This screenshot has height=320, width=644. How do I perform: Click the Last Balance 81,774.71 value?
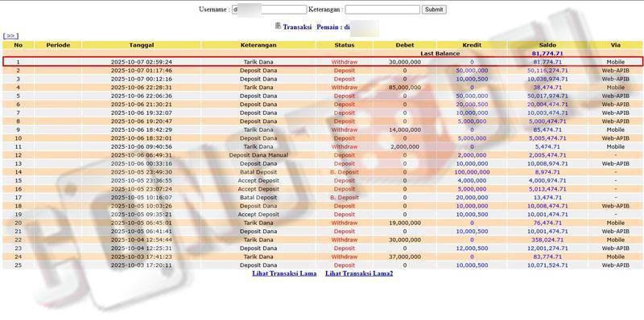point(547,54)
